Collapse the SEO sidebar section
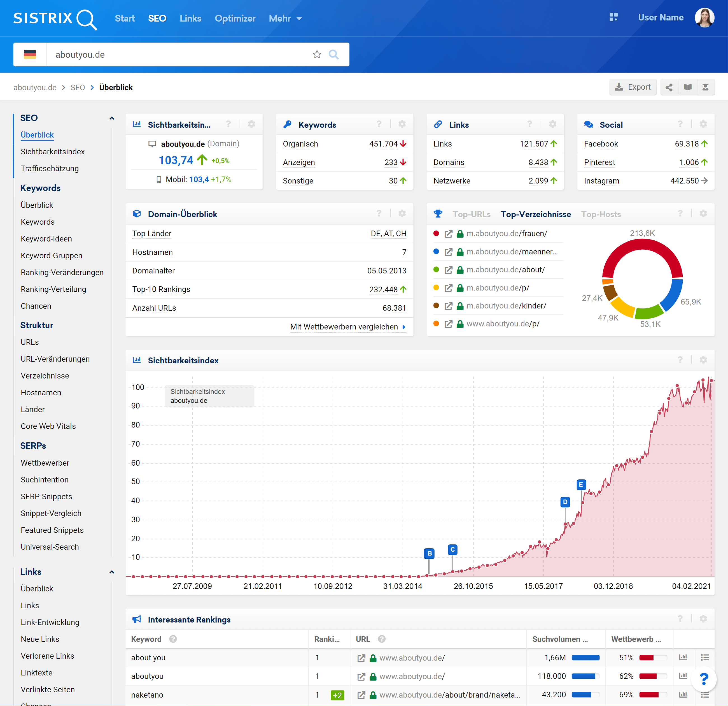Image resolution: width=728 pixels, height=706 pixels. [112, 118]
